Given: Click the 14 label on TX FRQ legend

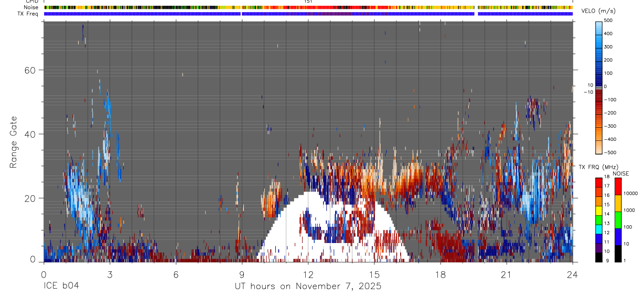Looking at the screenshot, I should pyautogui.click(x=607, y=214).
